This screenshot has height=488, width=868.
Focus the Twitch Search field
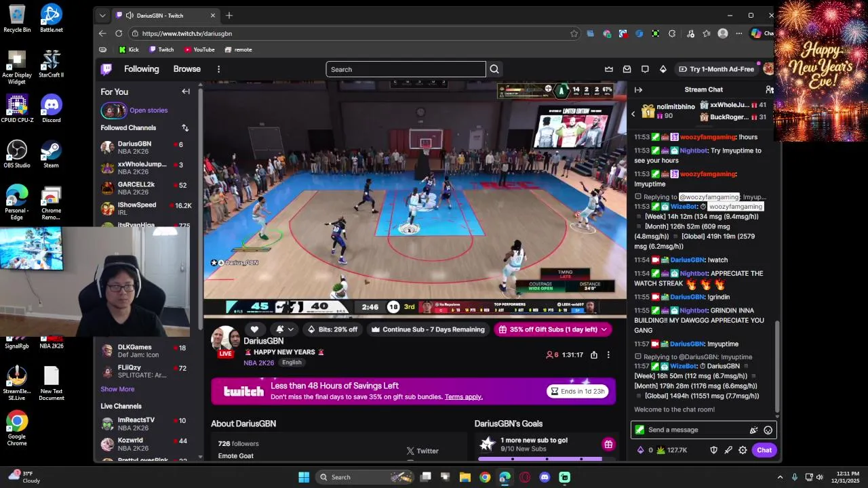pos(406,69)
